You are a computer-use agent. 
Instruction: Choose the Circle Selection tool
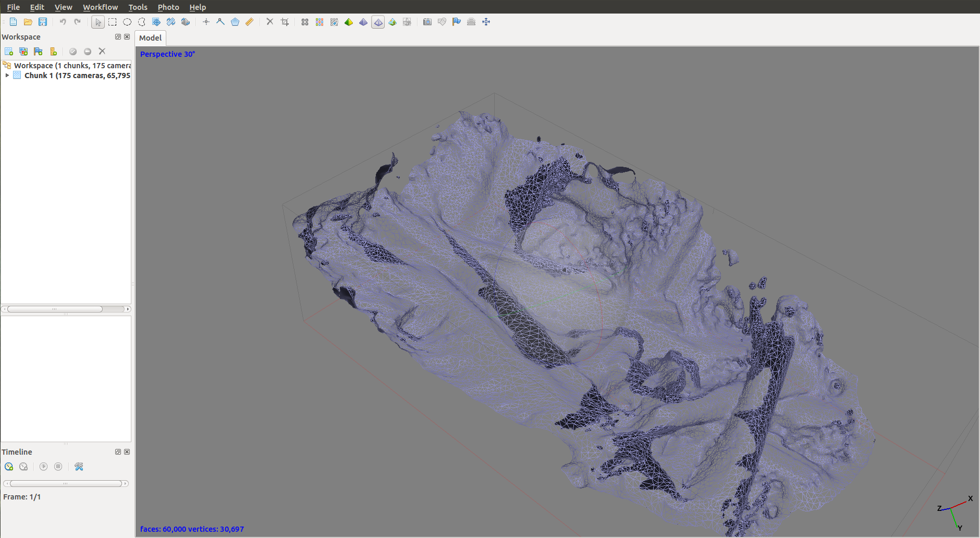(127, 22)
